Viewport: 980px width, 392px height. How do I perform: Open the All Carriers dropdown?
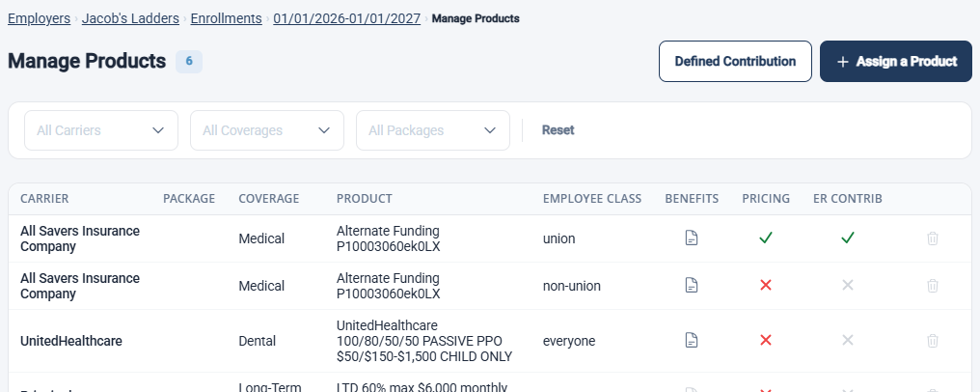coord(101,130)
